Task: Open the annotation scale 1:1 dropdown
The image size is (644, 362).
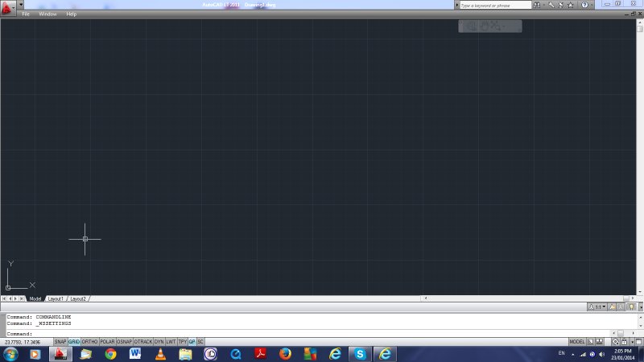Action: point(597,306)
